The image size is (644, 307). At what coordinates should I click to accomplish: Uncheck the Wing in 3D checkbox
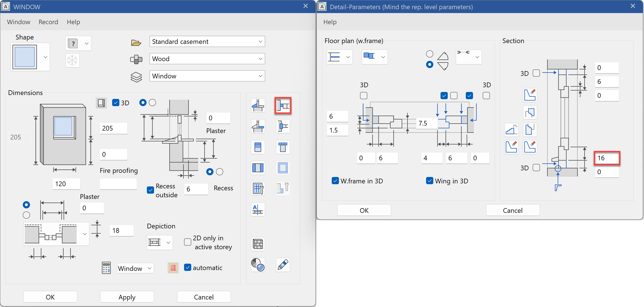click(x=430, y=181)
